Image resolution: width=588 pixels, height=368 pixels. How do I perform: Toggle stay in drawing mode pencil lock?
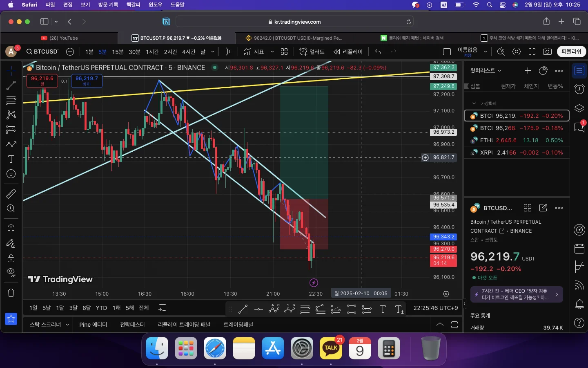pyautogui.click(x=11, y=243)
